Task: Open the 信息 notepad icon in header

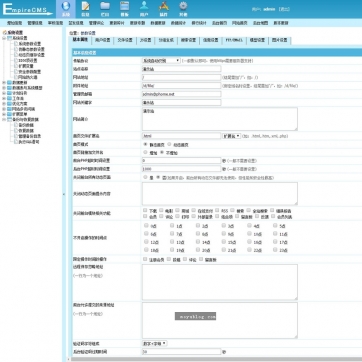Action: coord(85,6)
